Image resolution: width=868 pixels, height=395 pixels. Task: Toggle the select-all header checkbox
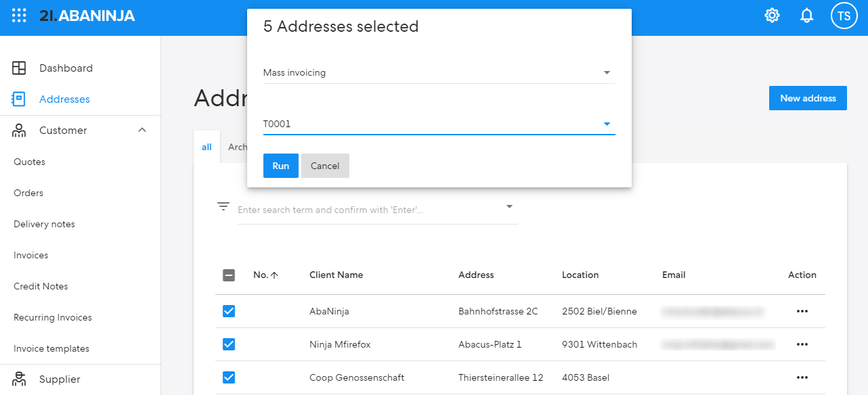(x=229, y=275)
